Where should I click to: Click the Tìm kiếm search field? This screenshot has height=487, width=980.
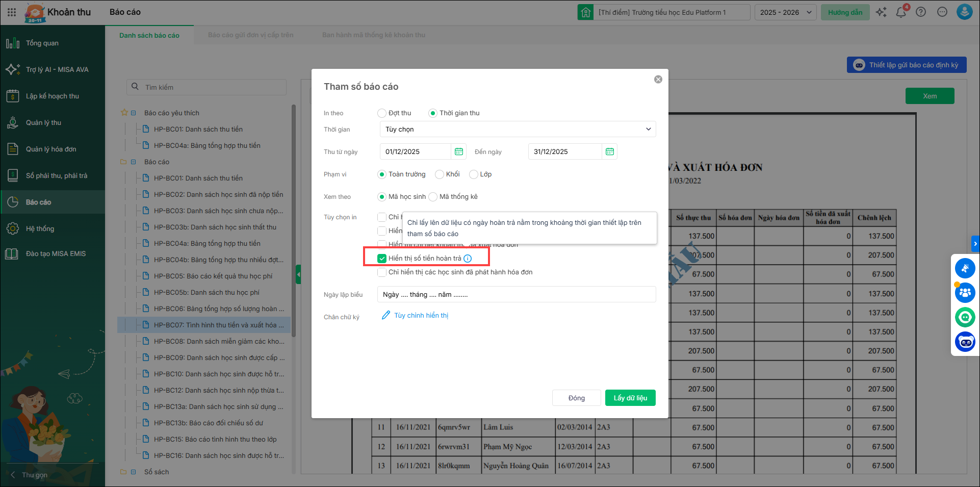click(207, 87)
